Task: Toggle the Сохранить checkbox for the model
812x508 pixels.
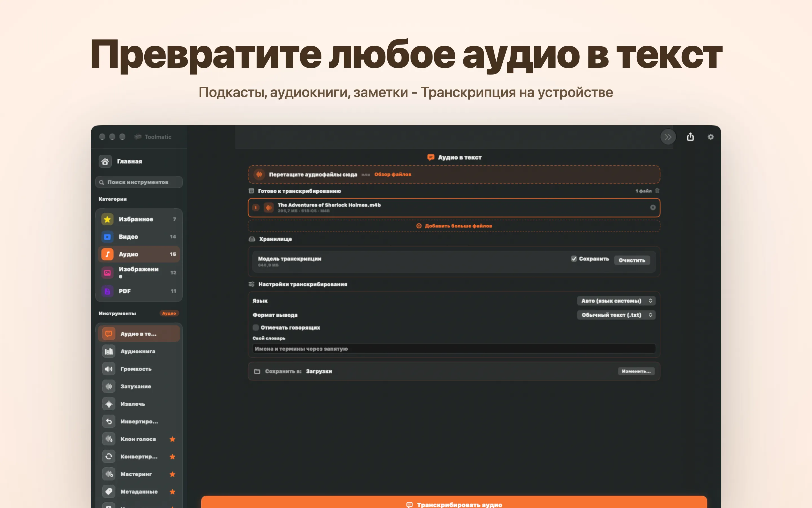Action: pos(574,259)
